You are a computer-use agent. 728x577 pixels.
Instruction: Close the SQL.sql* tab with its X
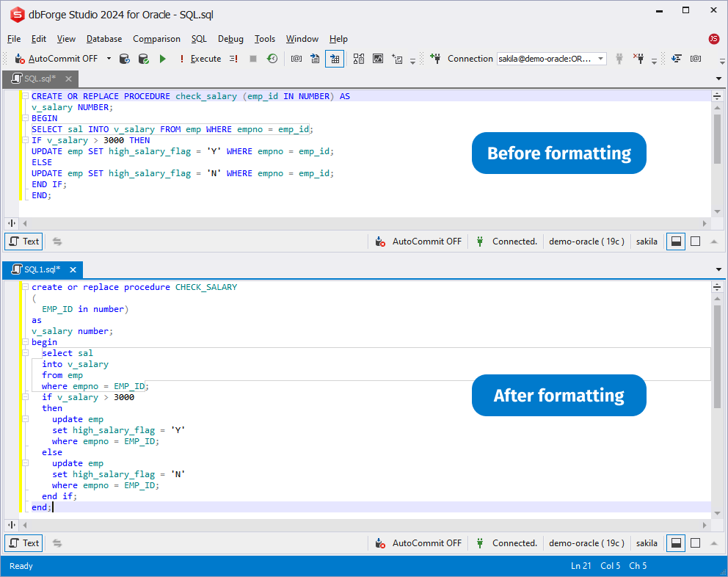[69, 79]
